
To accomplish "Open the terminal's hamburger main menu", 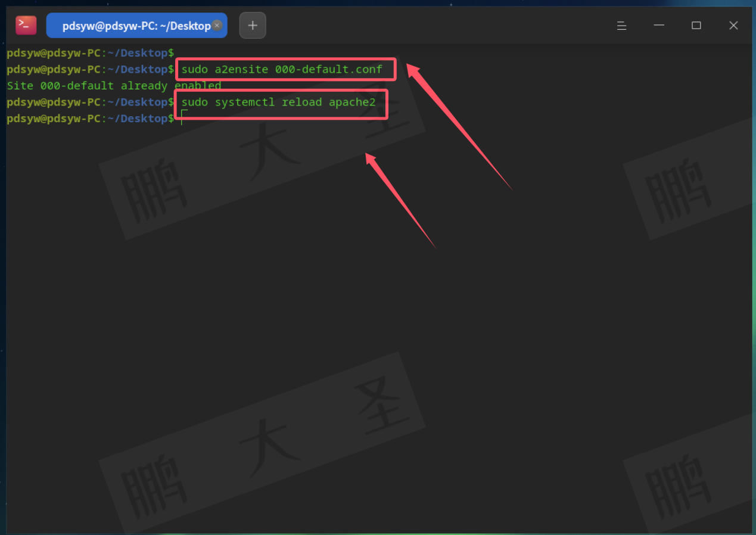I will pyautogui.click(x=621, y=26).
